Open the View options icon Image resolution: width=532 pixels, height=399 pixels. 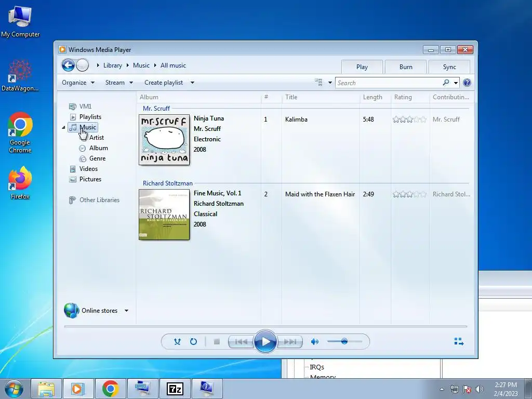coord(318,83)
